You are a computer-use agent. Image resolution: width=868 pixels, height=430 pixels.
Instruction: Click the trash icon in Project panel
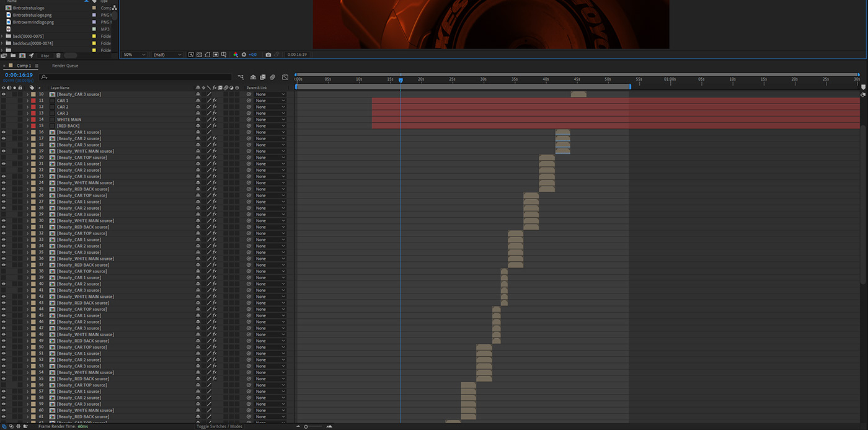pos(58,55)
